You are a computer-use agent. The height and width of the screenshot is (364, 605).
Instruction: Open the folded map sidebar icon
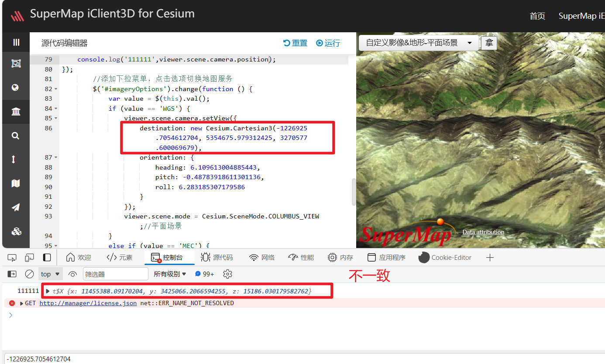pos(16,183)
